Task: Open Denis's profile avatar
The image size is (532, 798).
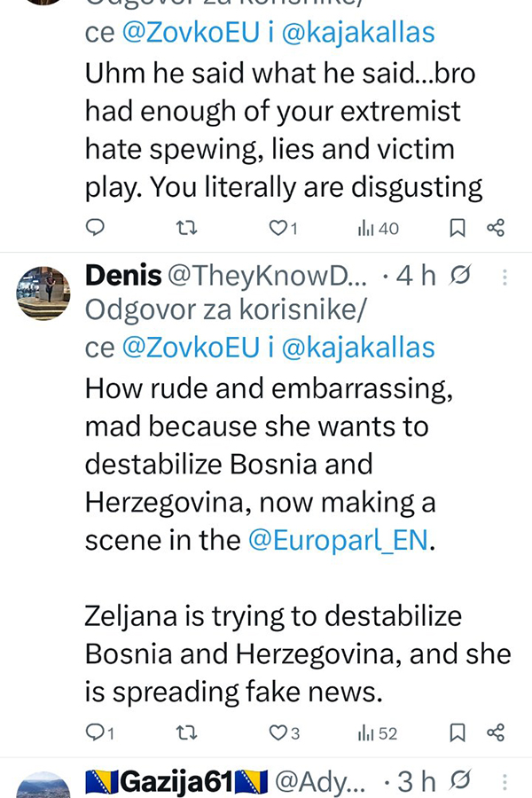Action: pyautogui.click(x=43, y=293)
